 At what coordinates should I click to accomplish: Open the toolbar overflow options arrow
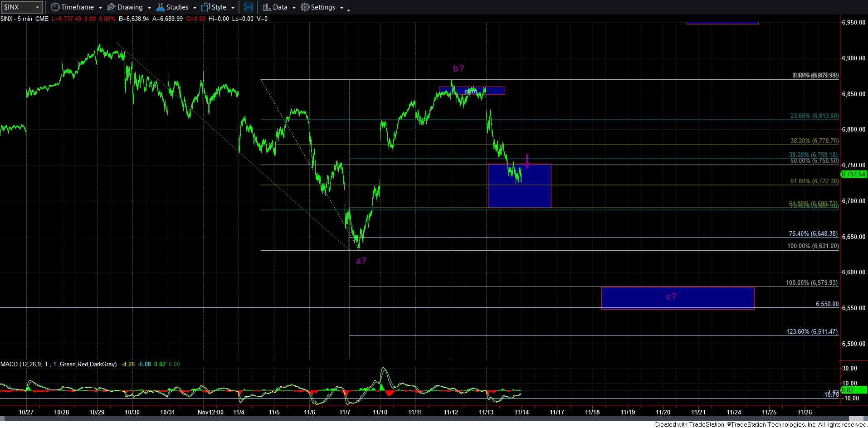(x=348, y=10)
